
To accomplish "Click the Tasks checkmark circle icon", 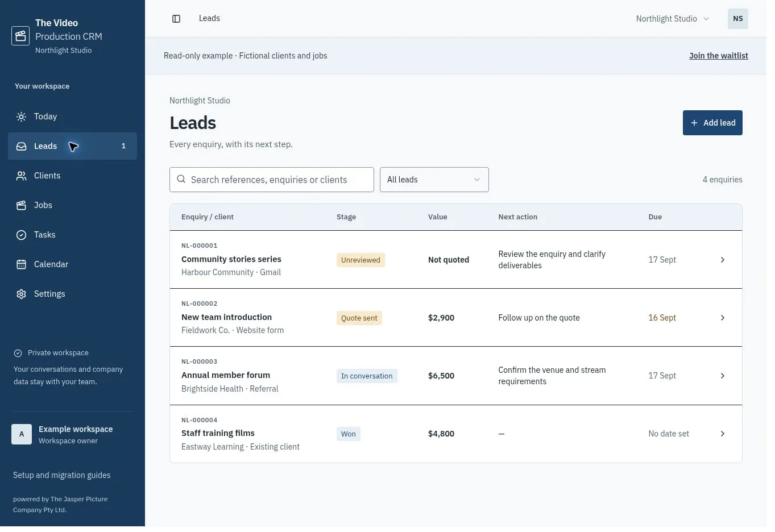I will coord(21,235).
